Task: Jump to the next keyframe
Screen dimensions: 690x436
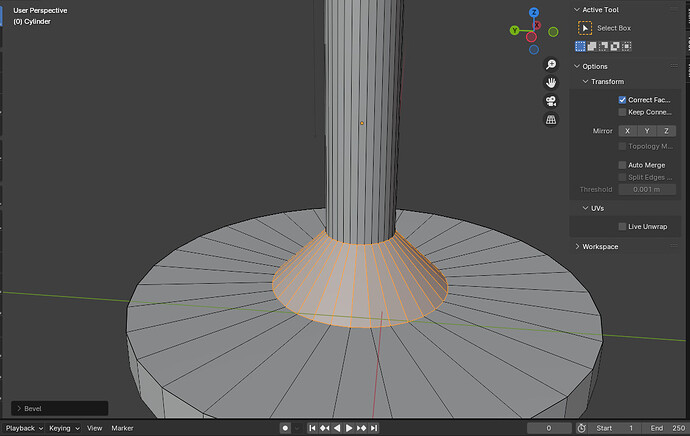Action: (x=361, y=428)
